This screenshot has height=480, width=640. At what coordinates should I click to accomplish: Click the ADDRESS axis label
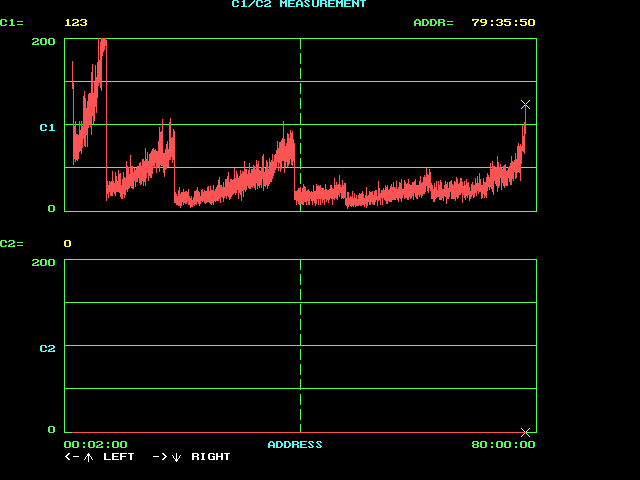295,444
